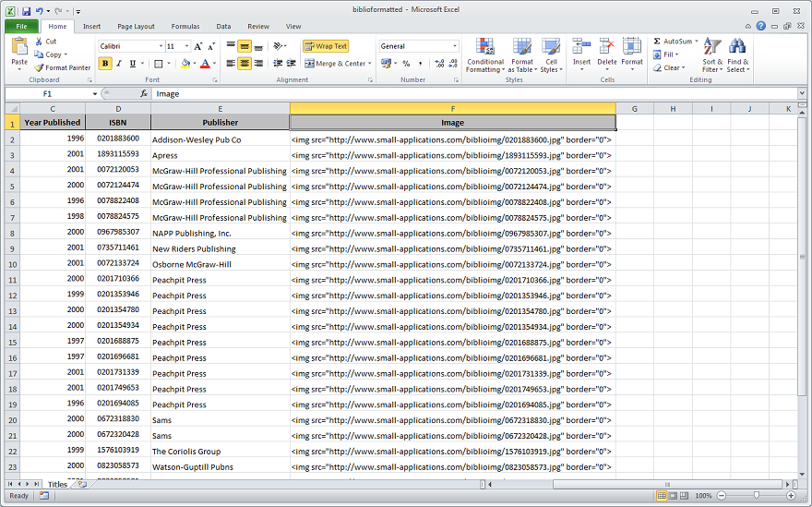Toggle Italic formatting

[x=119, y=64]
